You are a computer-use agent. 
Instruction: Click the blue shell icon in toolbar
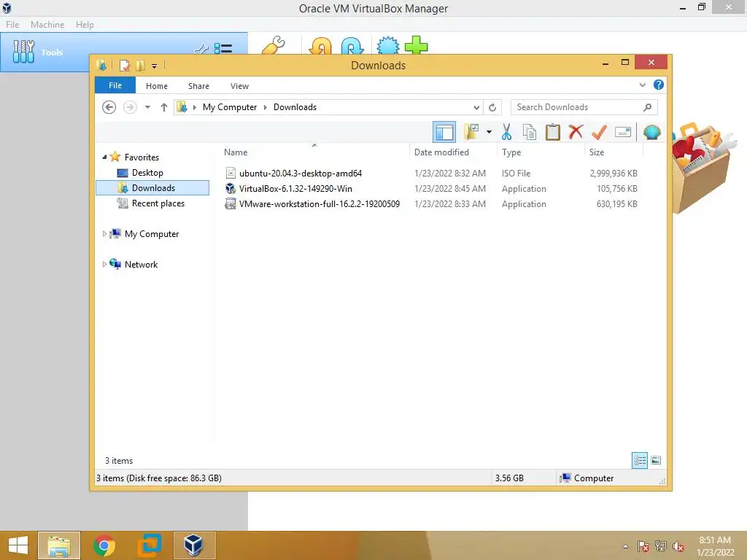click(x=651, y=132)
